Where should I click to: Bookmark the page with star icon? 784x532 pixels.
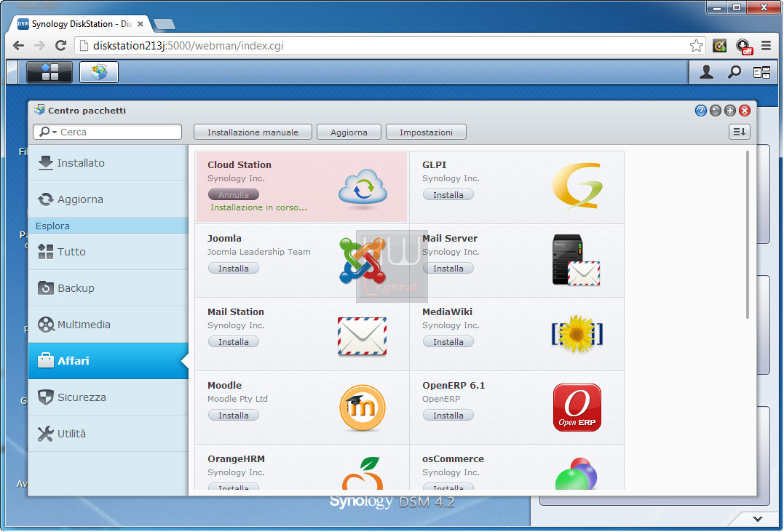pyautogui.click(x=696, y=46)
